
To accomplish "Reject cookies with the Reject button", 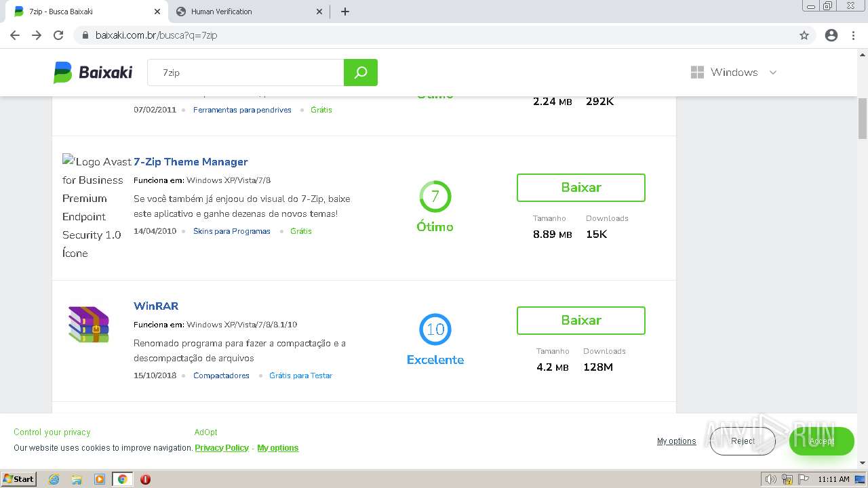I will [x=743, y=441].
